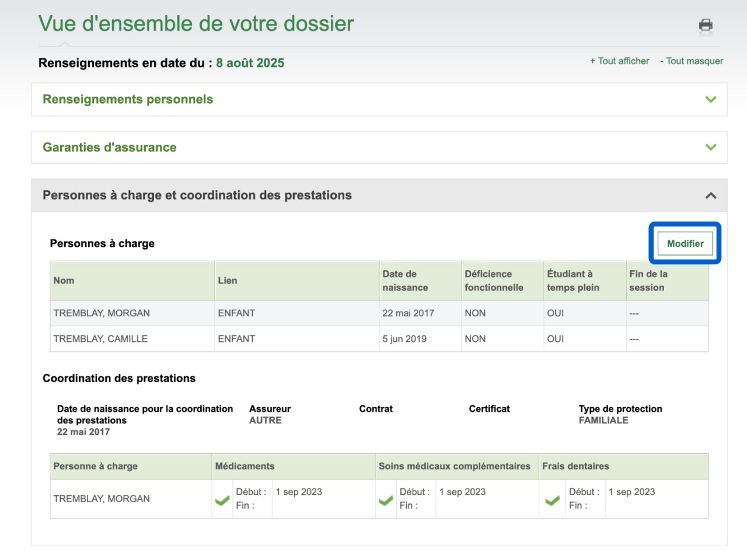
Task: Open the Garanties d'assurance section heading
Action: (110, 147)
